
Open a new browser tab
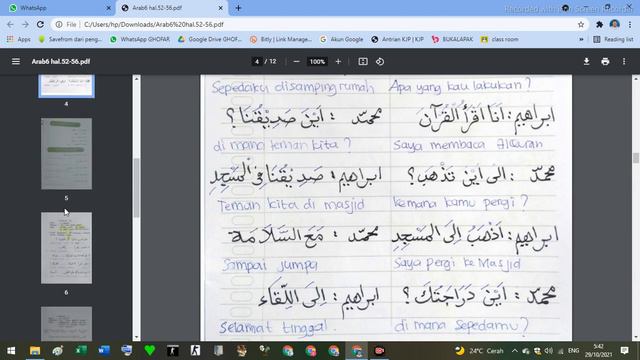pos(238,8)
